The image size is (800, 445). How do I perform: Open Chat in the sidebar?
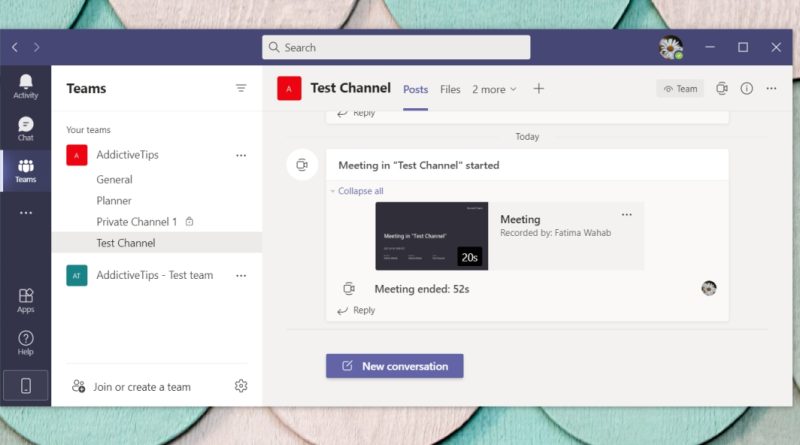coord(26,129)
